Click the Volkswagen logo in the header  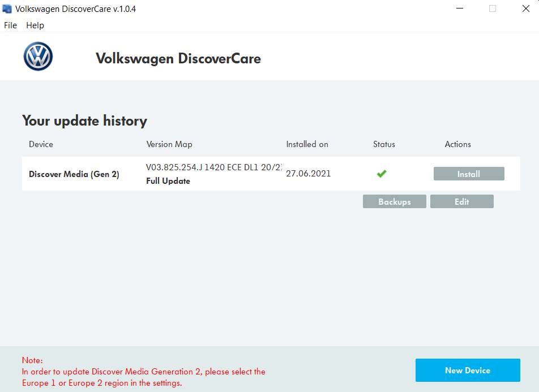click(38, 57)
